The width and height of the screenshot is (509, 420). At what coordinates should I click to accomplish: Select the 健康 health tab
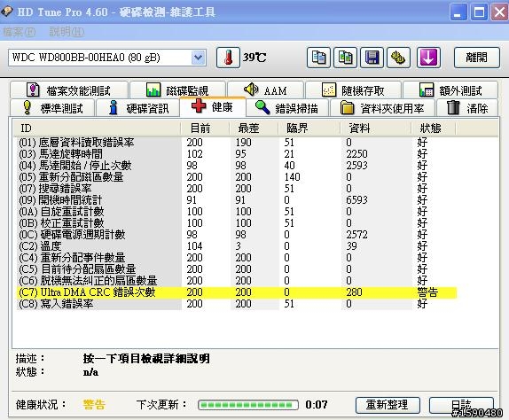213,106
